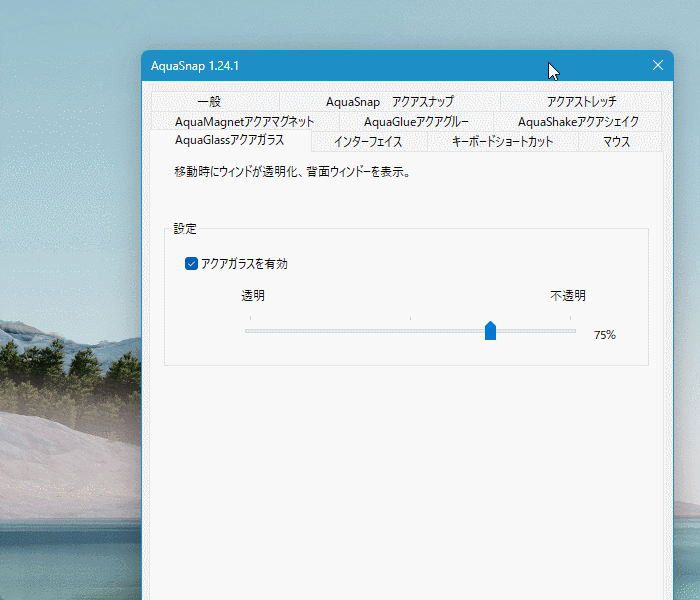Screen dimensions: 700x600
Task: Open the AquaShakeアクアシェイク tab
Action: pyautogui.click(x=578, y=121)
